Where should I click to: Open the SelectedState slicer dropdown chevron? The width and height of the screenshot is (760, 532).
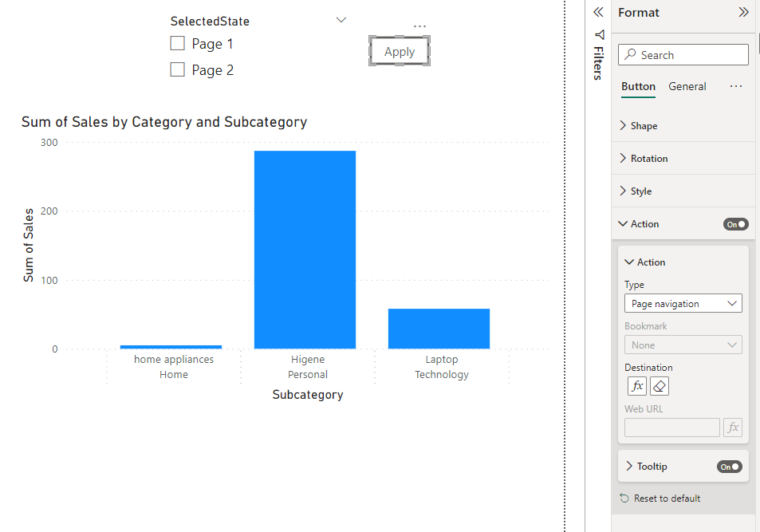(341, 20)
